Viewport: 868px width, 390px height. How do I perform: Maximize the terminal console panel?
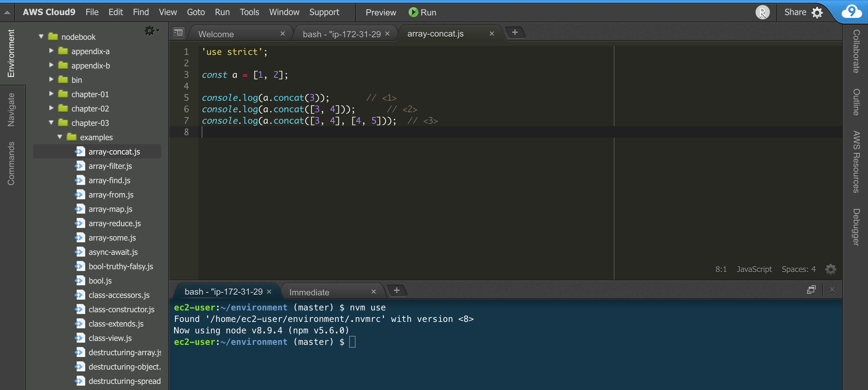coord(811,290)
